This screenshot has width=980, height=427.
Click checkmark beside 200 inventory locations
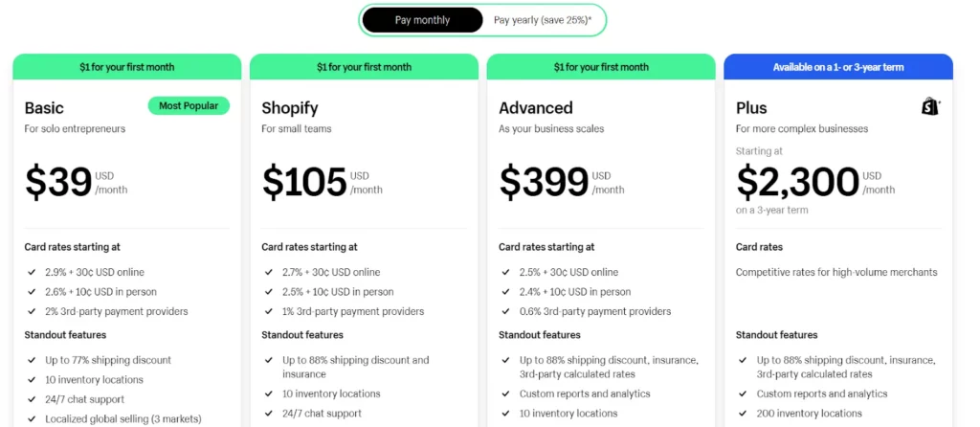click(x=743, y=414)
